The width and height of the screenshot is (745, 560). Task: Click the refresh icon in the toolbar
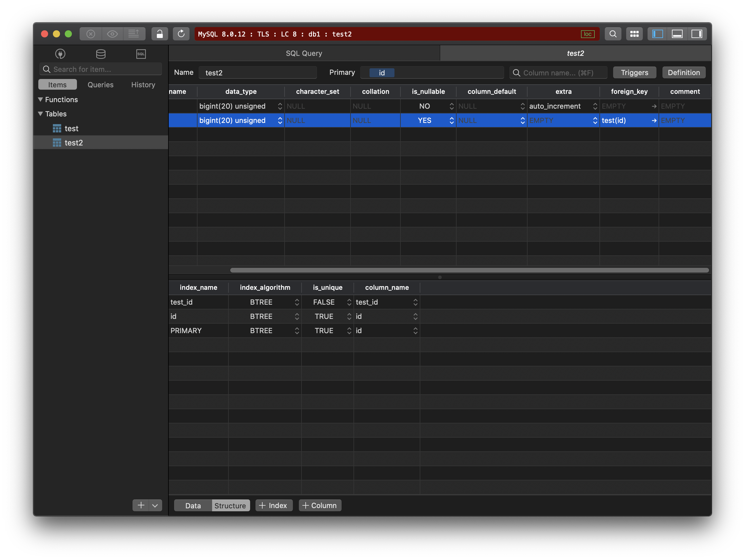(x=181, y=34)
